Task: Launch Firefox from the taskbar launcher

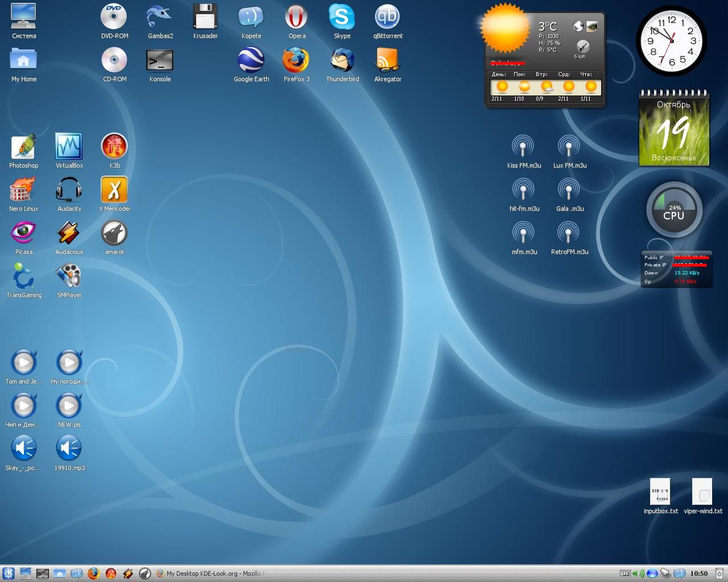Action: click(x=93, y=573)
